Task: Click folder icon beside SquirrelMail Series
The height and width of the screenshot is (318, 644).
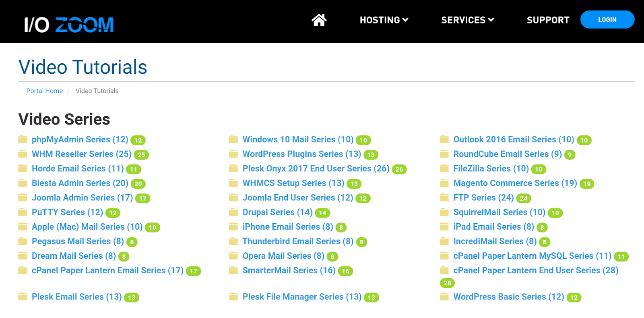Action: click(444, 212)
